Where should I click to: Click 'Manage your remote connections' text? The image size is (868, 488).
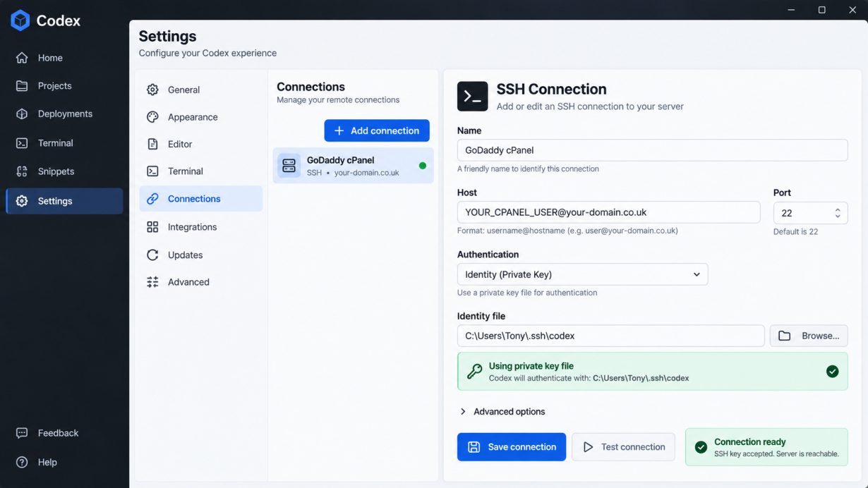338,100
